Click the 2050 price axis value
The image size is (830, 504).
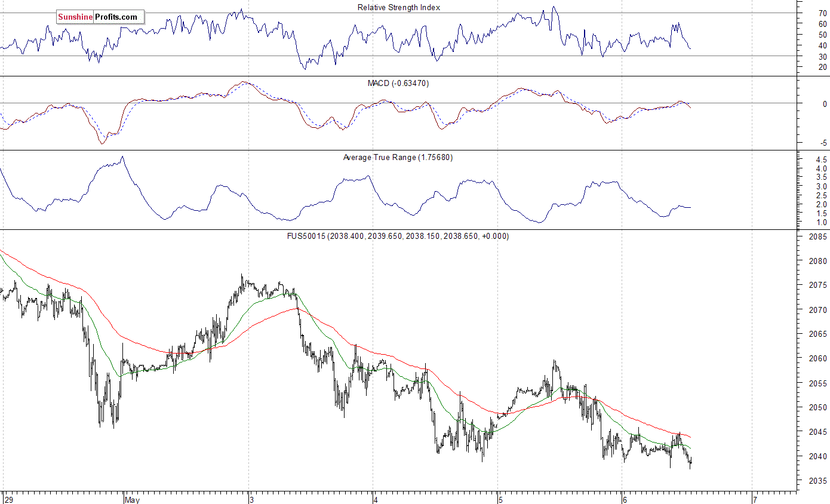tap(819, 407)
